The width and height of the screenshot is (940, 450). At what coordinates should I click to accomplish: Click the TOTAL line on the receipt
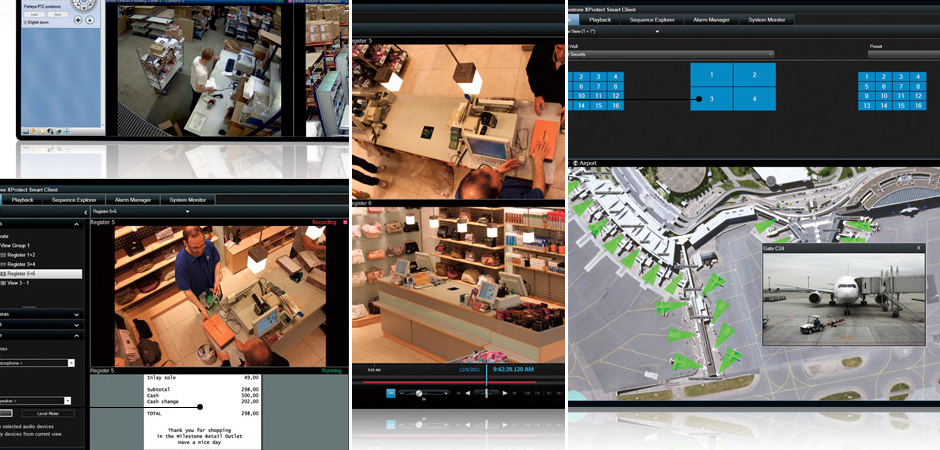(x=203, y=413)
